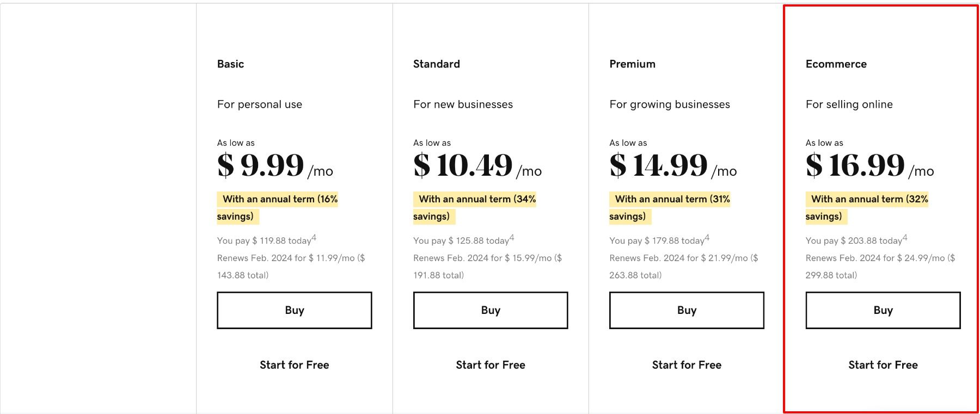Click Start for Free in the Ecommerce column
The height and width of the screenshot is (414, 980).
pyautogui.click(x=883, y=364)
